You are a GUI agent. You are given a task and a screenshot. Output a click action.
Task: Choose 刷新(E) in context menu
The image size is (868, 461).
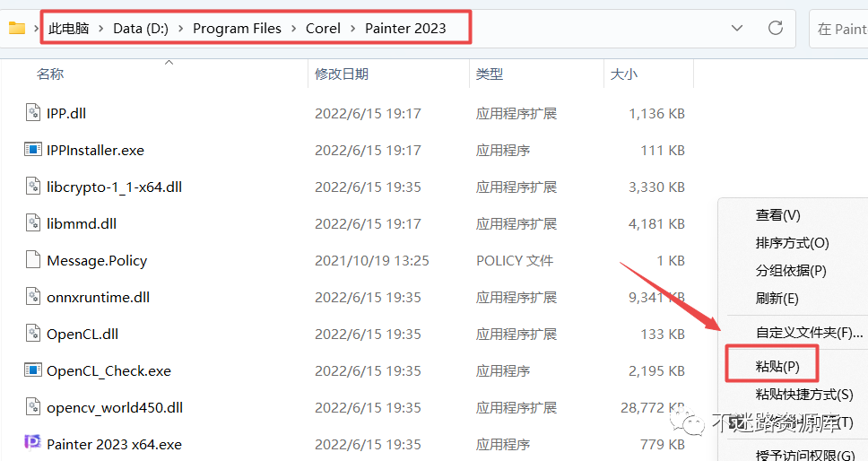point(777,299)
